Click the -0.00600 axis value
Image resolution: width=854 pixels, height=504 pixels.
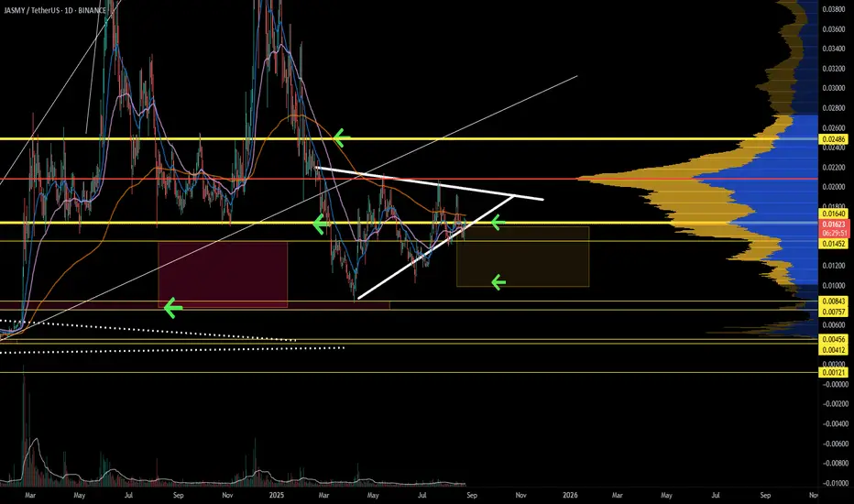[835, 444]
